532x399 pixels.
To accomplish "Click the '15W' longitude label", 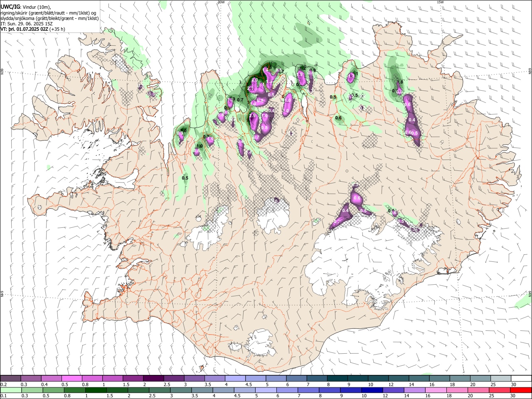I will (x=440, y=2).
